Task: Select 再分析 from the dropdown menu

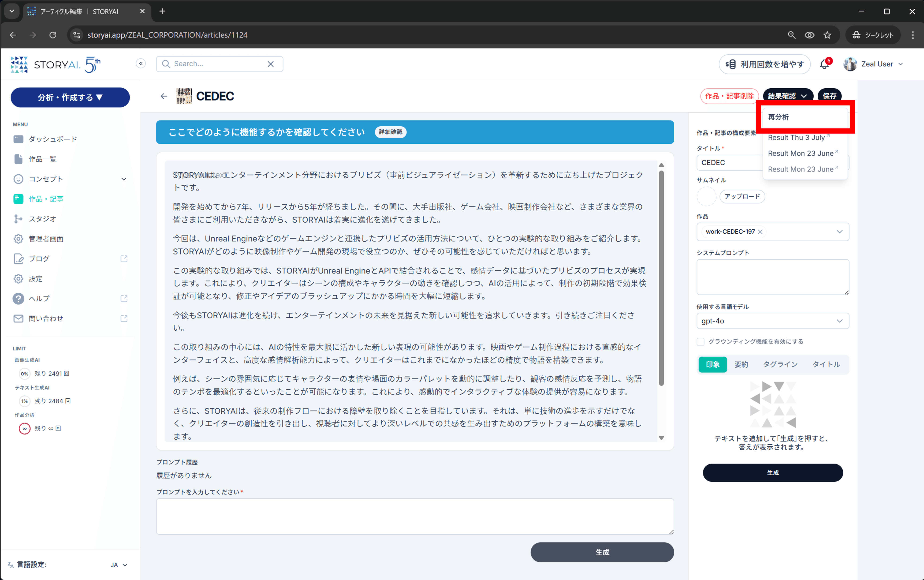Action: [805, 117]
